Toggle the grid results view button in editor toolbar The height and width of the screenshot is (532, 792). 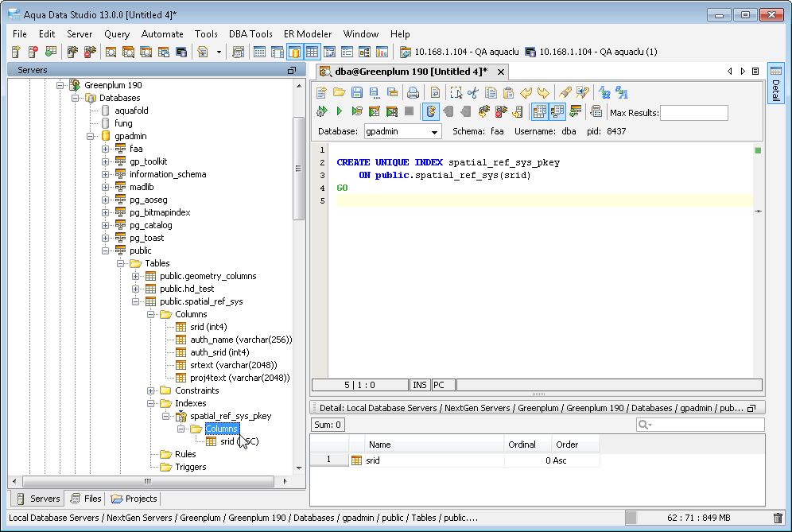tap(540, 111)
